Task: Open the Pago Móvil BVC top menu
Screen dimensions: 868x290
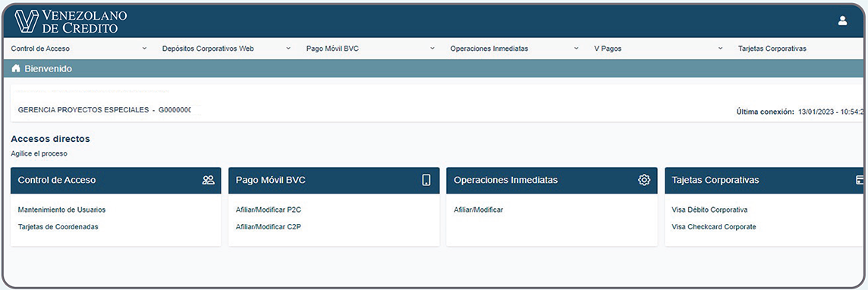Action: tap(332, 49)
